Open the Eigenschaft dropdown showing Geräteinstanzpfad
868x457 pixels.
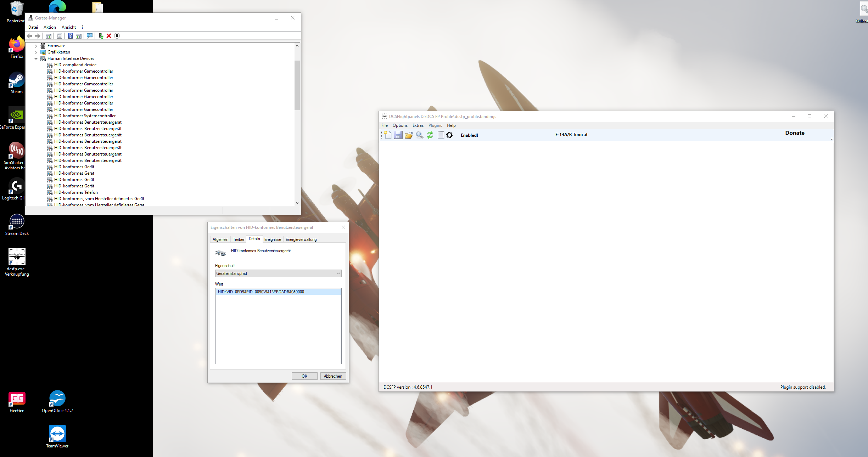click(x=278, y=273)
